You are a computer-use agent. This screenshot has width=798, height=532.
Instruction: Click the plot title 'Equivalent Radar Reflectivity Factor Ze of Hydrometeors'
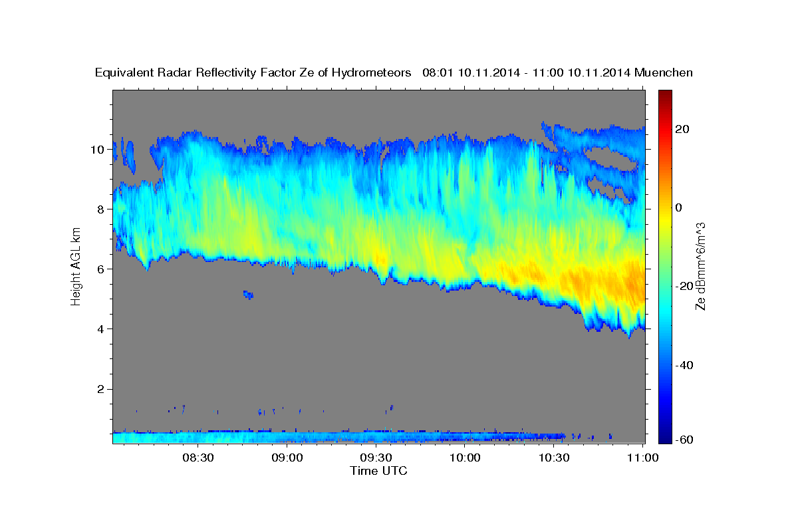click(253, 73)
